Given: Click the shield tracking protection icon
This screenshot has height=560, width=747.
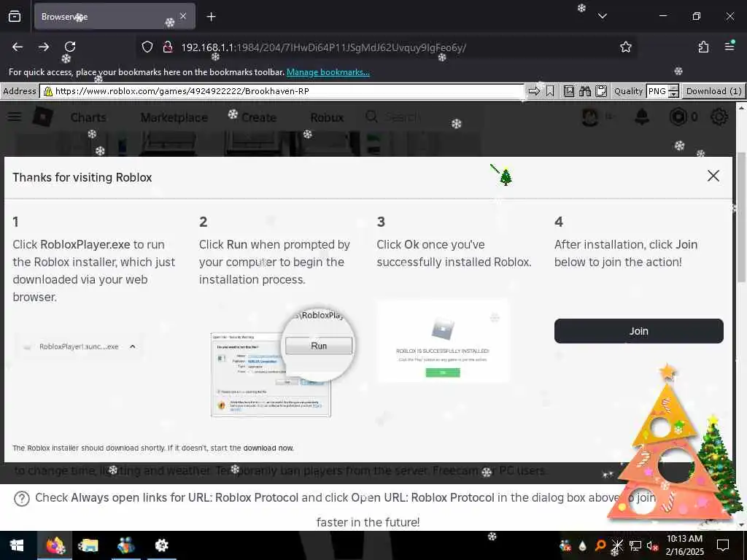Looking at the screenshot, I should (x=147, y=47).
